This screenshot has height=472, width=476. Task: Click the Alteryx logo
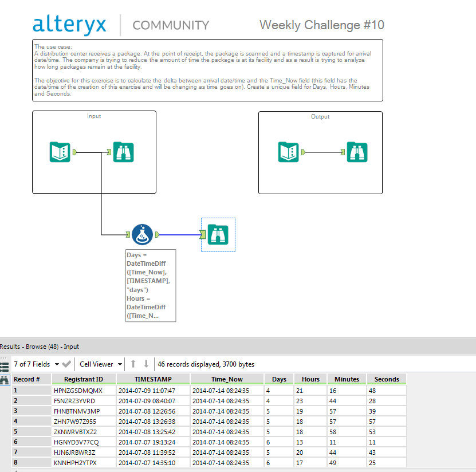click(69, 25)
